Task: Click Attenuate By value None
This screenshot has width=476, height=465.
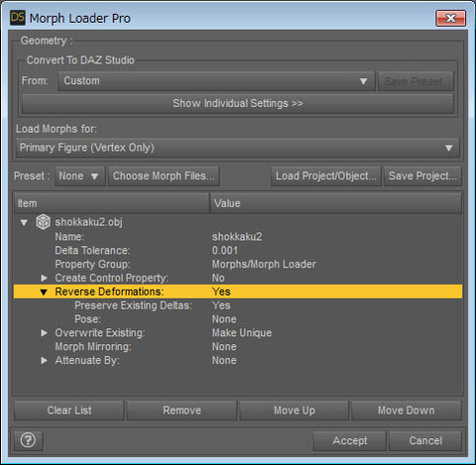Action: click(224, 360)
